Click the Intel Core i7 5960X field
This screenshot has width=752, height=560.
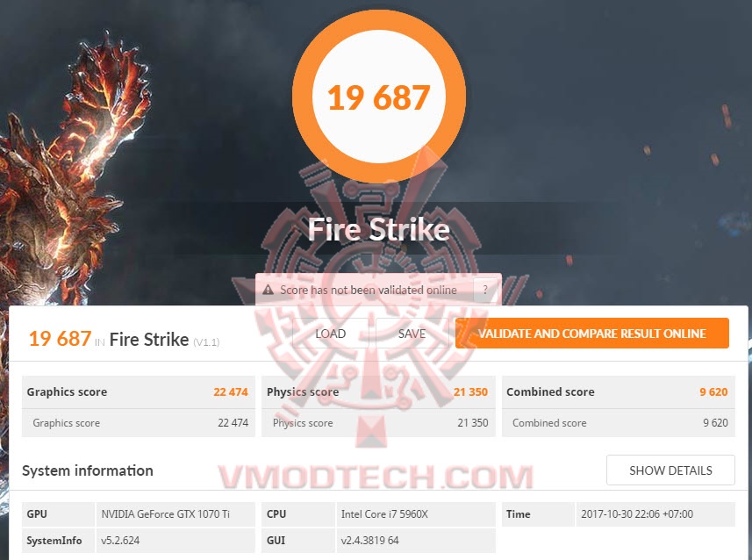pyautogui.click(x=416, y=514)
